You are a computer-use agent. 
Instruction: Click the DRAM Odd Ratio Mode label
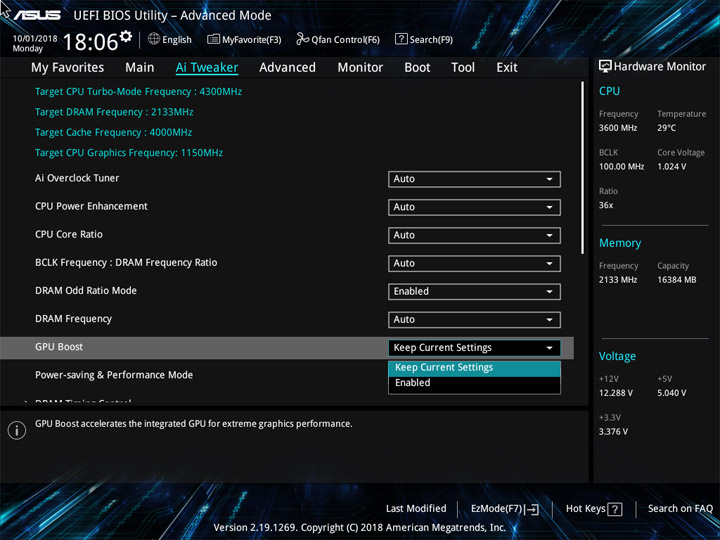pyautogui.click(x=86, y=291)
